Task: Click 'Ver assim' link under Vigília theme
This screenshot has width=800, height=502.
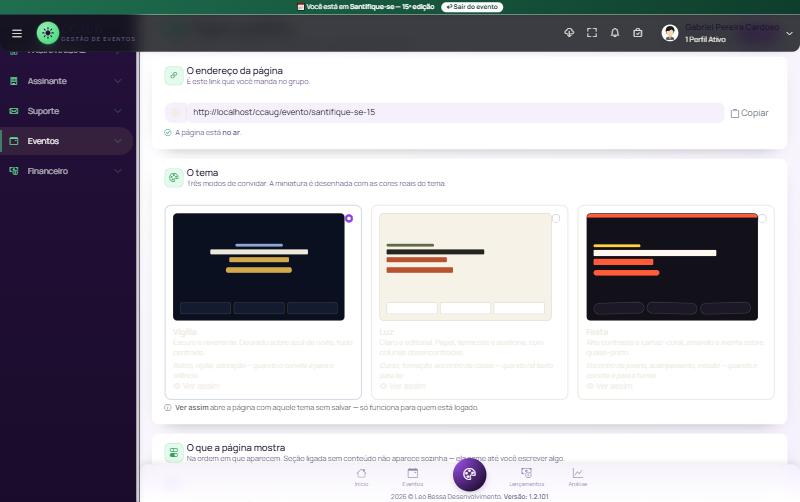Action: pos(196,386)
